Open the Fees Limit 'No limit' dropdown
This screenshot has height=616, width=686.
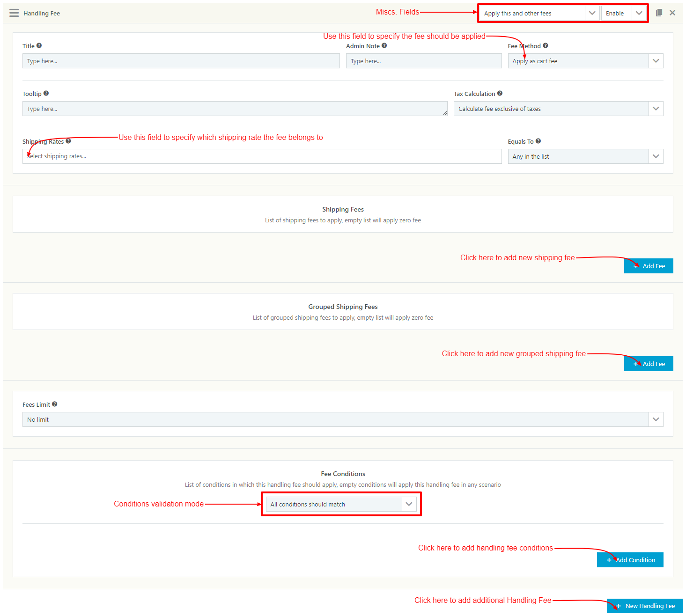[x=343, y=419]
